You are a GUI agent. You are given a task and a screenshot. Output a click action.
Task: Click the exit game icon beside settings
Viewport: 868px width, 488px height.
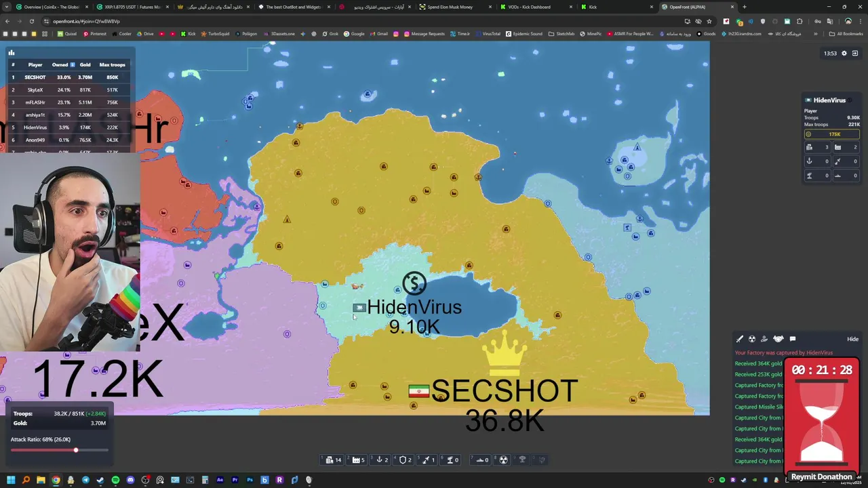855,53
